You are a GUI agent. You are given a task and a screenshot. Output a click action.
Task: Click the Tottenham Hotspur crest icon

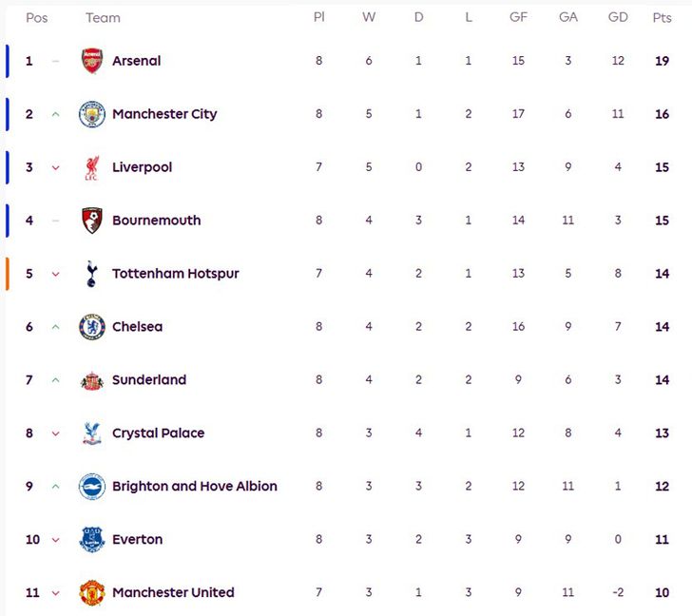coord(92,274)
